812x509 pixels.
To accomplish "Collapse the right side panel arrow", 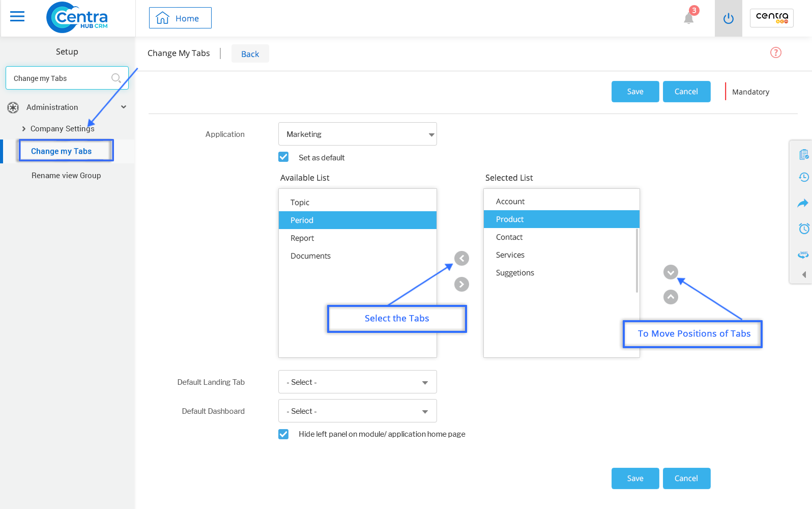I will (x=804, y=274).
